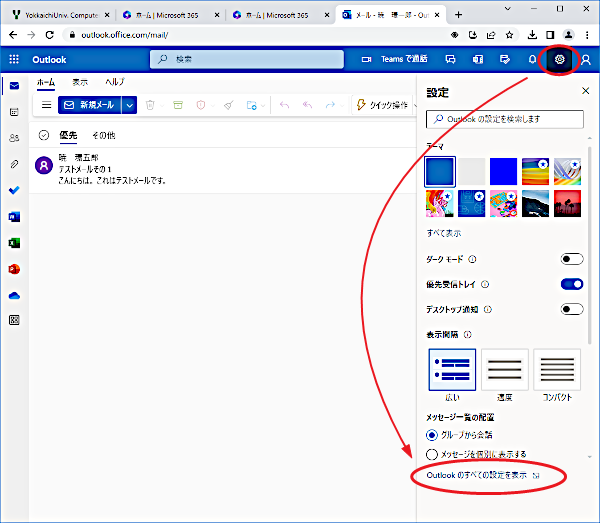
Task: Click settings search field Outlook の設定を検索します
Action: [x=505, y=119]
